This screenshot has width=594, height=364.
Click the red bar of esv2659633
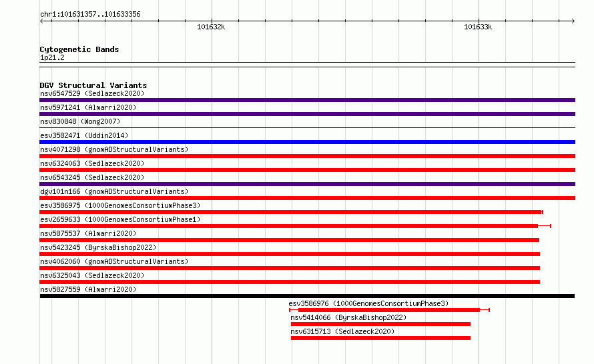[x=289, y=226]
